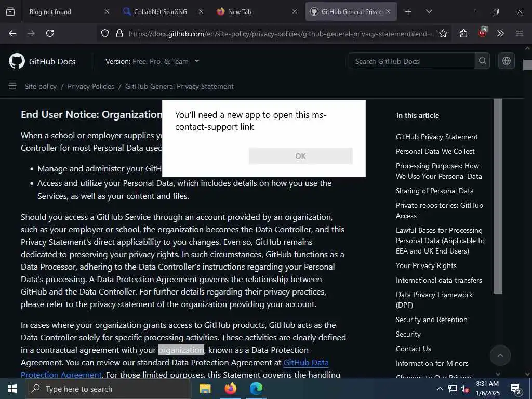Viewport: 532px width, 399px height.
Task: Go to Privacy Policies breadcrumb
Action: coord(90,86)
